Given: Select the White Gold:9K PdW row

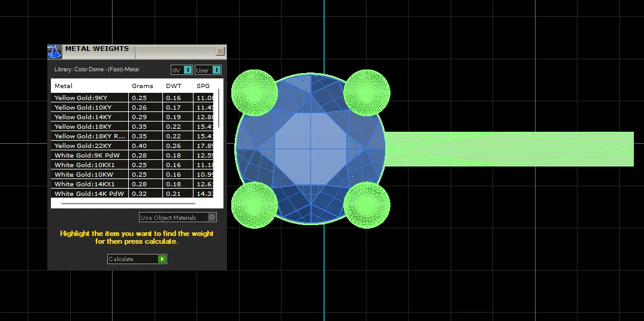Looking at the screenshot, I should (132, 155).
